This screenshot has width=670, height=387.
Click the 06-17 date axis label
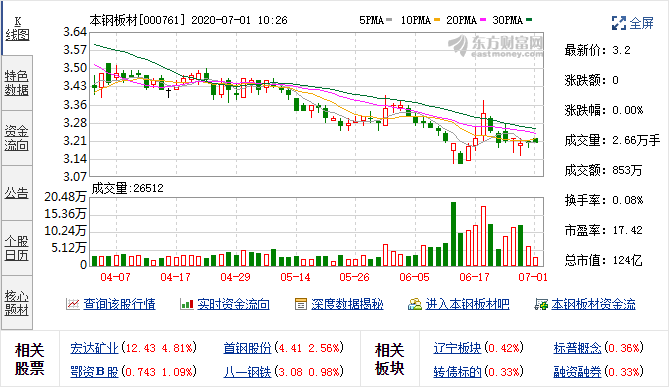pyautogui.click(x=474, y=277)
